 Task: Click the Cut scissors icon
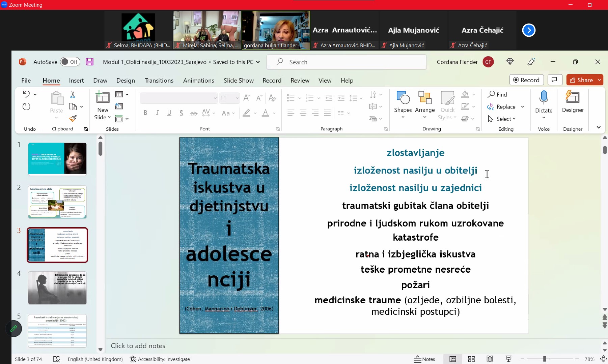click(x=73, y=95)
